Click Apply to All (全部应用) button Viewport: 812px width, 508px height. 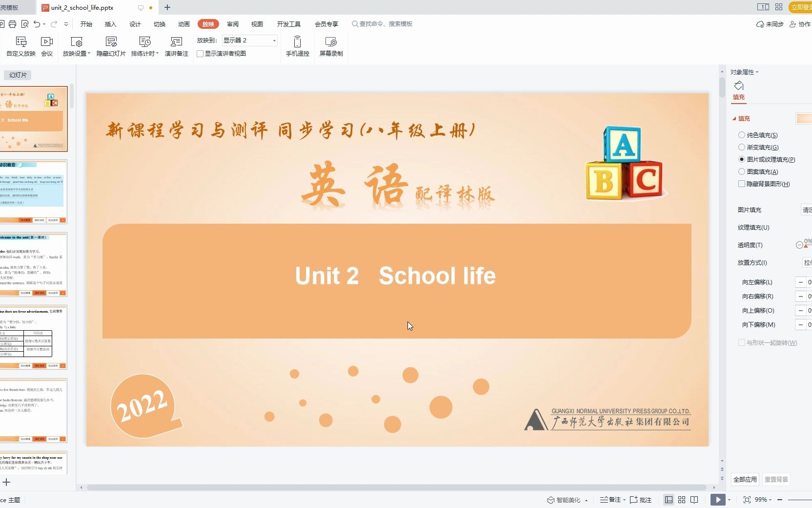(745, 479)
